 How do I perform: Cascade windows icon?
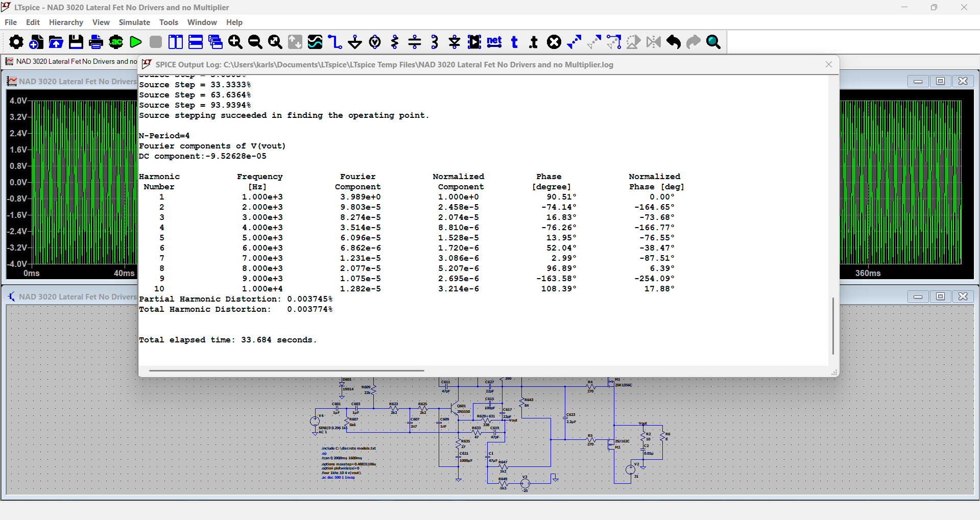click(x=216, y=42)
